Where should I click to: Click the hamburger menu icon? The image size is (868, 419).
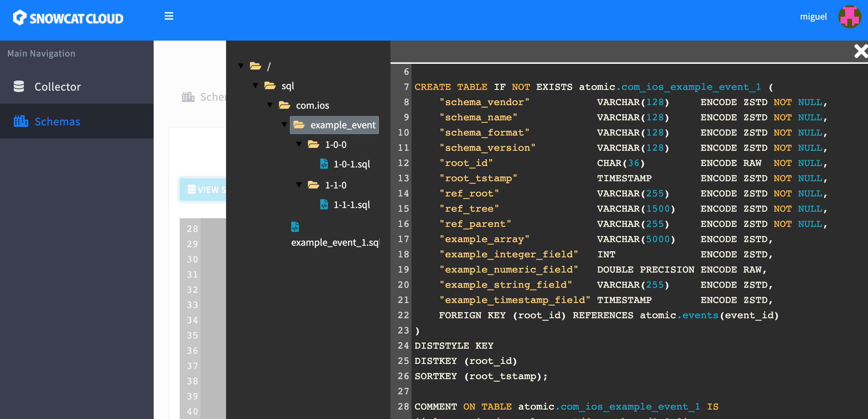[x=169, y=16]
